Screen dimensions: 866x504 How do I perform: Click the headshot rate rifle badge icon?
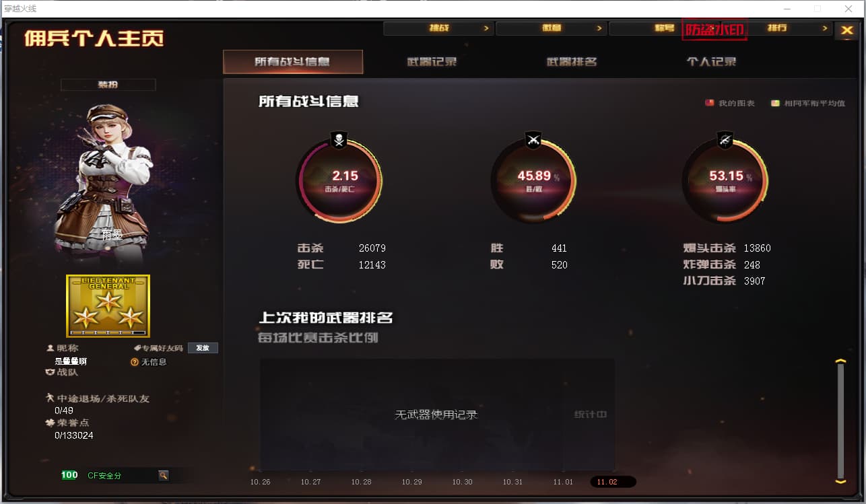(x=725, y=140)
